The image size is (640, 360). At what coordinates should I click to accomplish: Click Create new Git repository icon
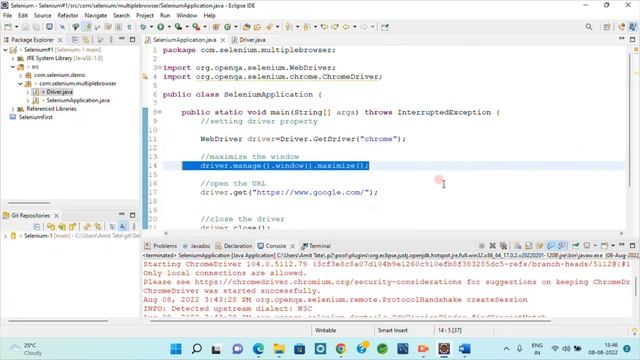[x=73, y=227]
